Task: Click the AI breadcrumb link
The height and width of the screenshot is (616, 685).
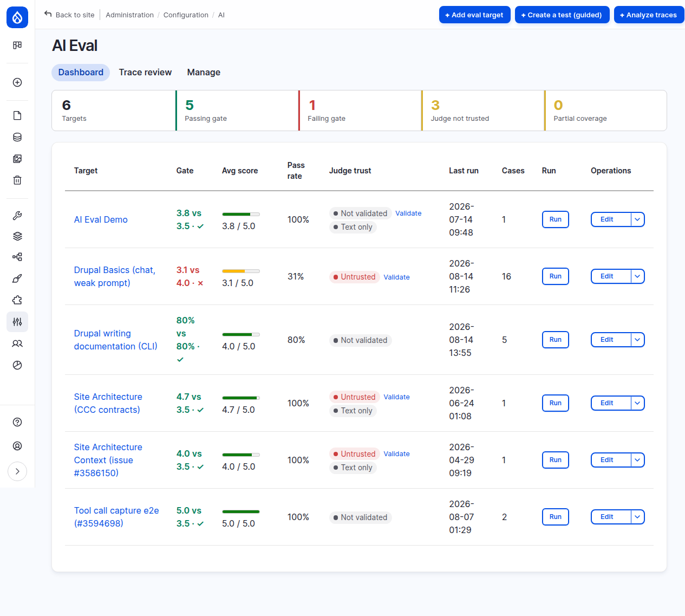Action: (x=221, y=15)
